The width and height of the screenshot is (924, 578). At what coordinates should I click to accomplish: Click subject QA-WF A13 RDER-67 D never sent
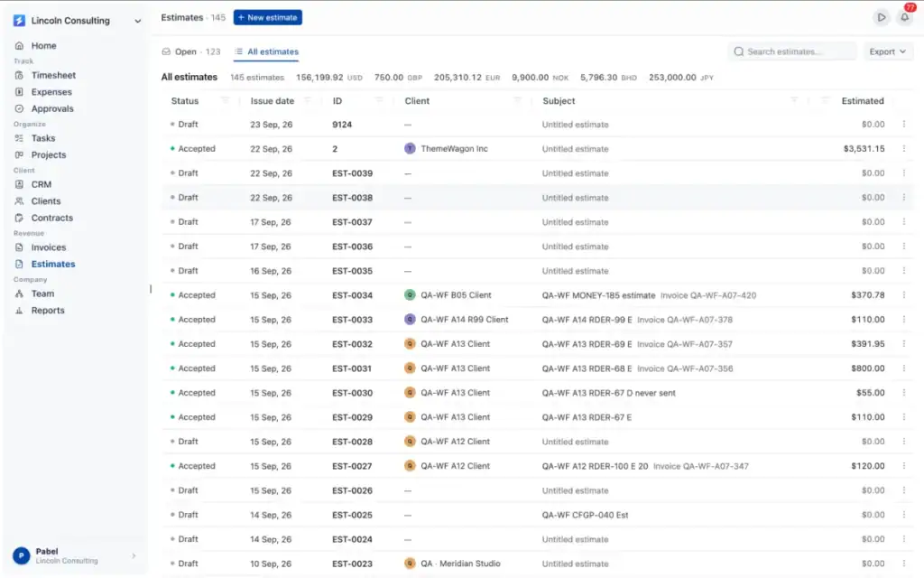[609, 393]
